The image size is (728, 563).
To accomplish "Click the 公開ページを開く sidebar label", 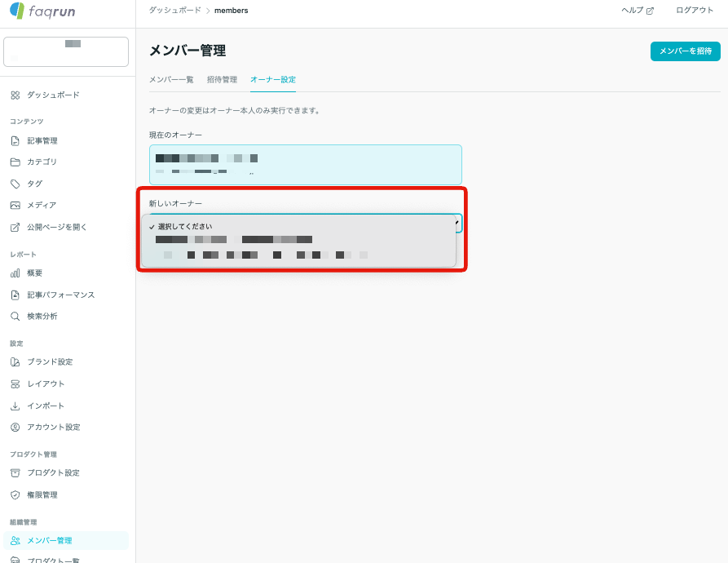I will 56,227.
